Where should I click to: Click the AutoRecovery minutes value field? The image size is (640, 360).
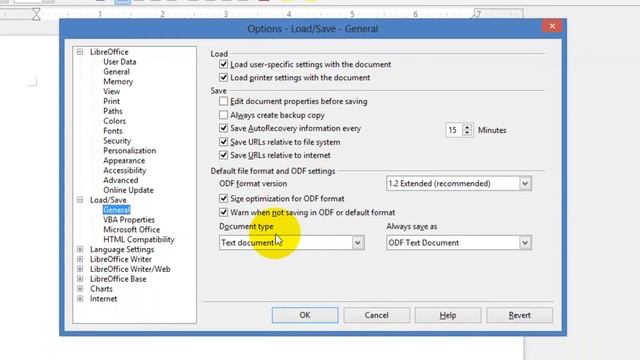(x=454, y=130)
